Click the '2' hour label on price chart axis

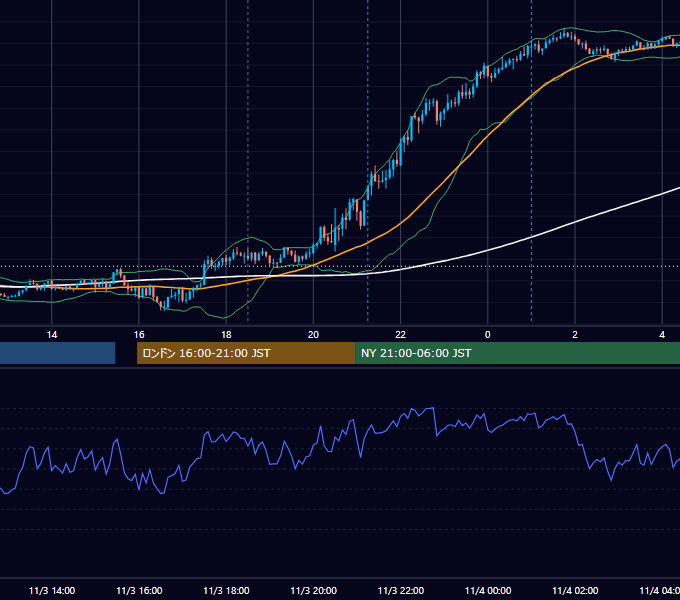click(x=575, y=335)
